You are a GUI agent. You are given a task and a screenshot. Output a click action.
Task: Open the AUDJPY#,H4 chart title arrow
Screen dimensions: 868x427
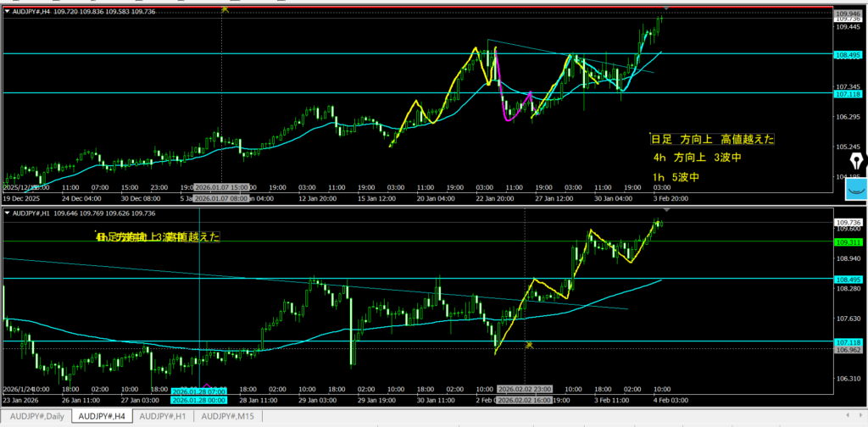8,11
